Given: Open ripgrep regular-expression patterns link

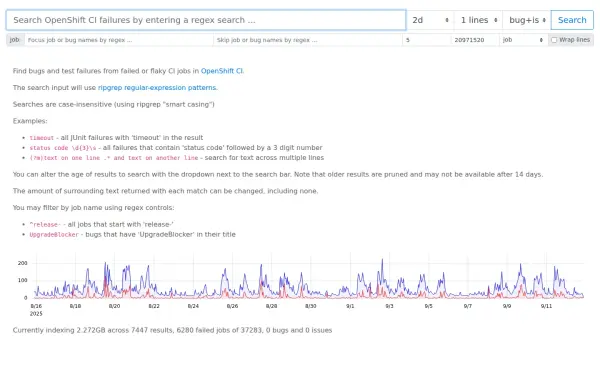Looking at the screenshot, I should coord(157,88).
